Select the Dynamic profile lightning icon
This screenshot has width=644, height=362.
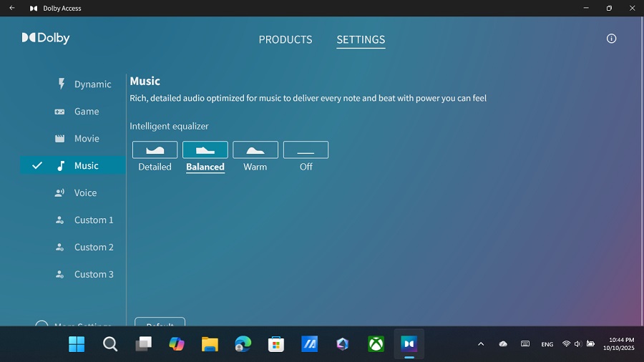pyautogui.click(x=61, y=84)
